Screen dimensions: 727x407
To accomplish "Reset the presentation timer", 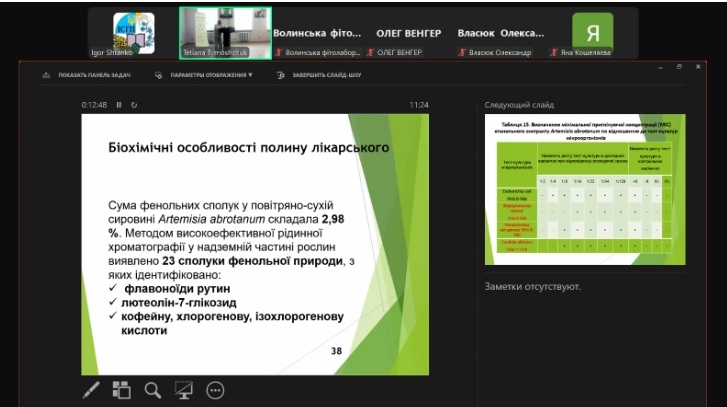I will 134,104.
